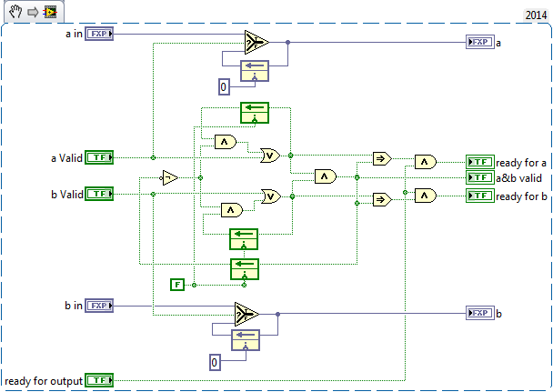Select the 'a' FXP indicator terminal
Screen dimensions: 553x392
click(480, 42)
